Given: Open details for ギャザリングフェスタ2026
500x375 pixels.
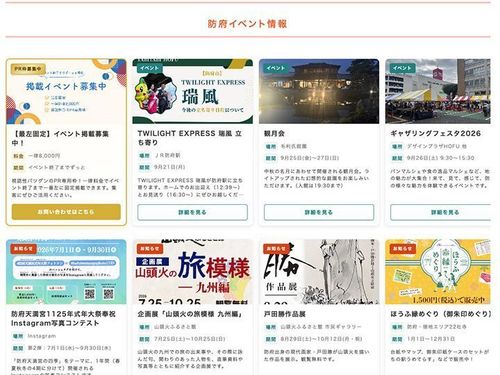Looking at the screenshot, I should point(441,212).
